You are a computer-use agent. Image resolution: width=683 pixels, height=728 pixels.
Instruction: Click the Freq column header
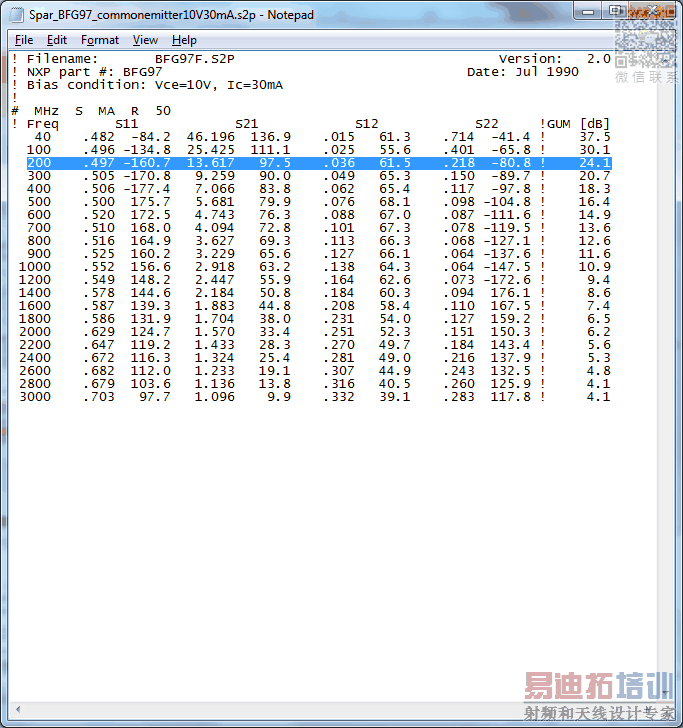click(x=43, y=124)
